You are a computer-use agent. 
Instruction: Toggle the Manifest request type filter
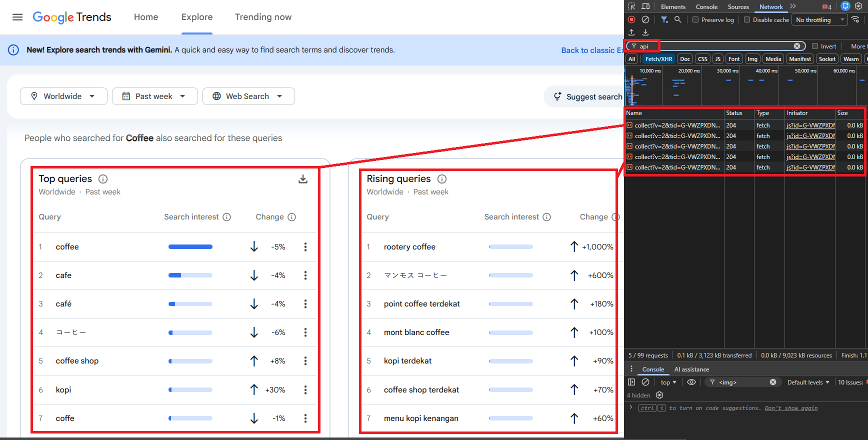[x=800, y=59]
